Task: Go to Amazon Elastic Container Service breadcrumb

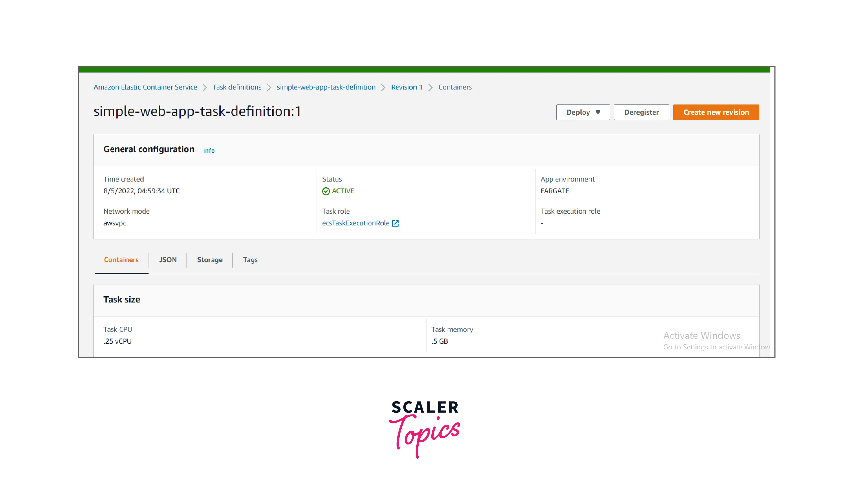Action: 145,87
